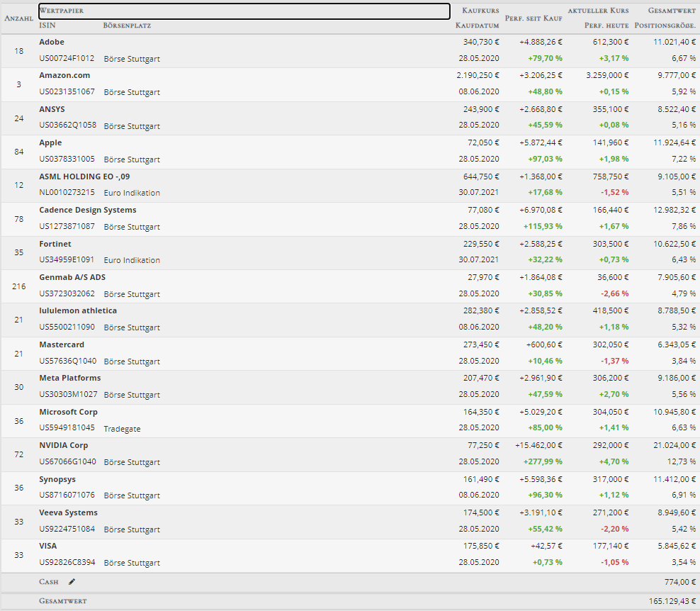Click Meta Platforms ISIN US30303M1027
The height and width of the screenshot is (611, 700).
tap(68, 394)
